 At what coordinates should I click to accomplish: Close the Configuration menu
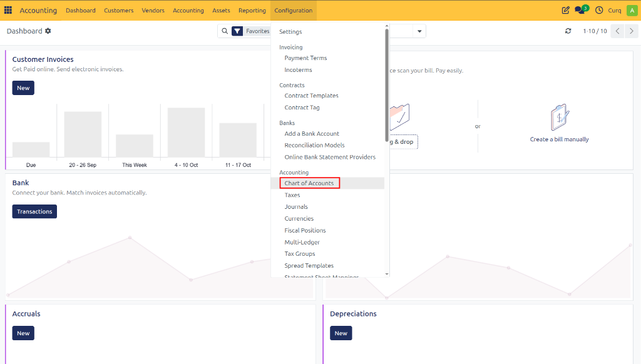coord(293,10)
